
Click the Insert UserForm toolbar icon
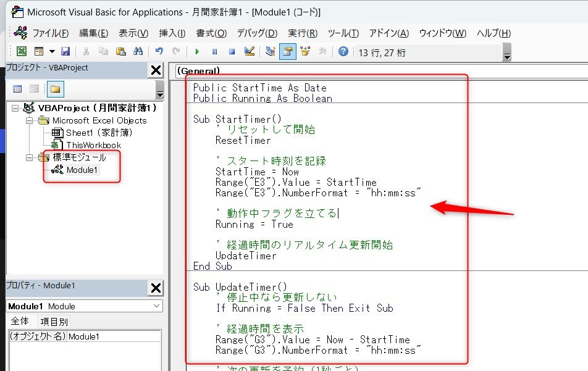tap(39, 51)
